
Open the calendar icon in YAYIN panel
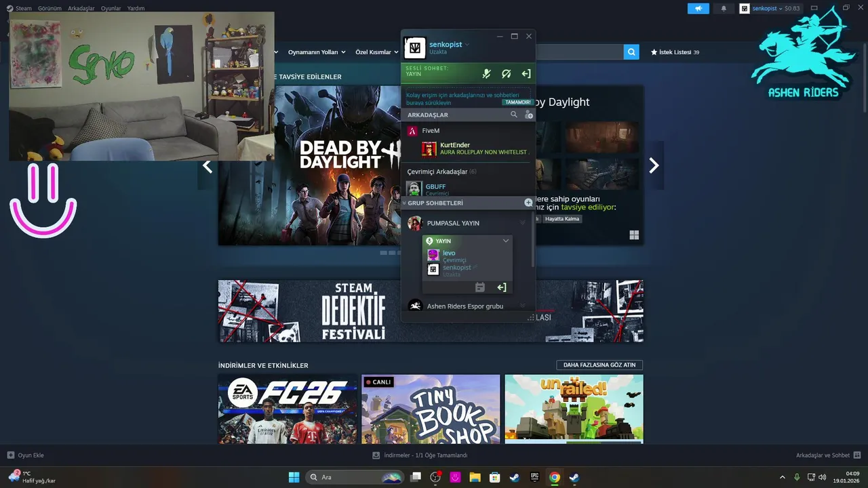(480, 287)
